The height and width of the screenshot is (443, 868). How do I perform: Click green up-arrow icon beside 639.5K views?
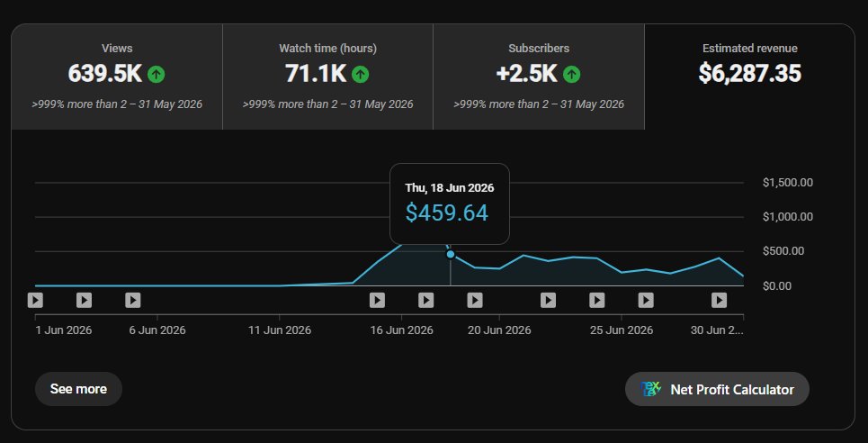157,74
